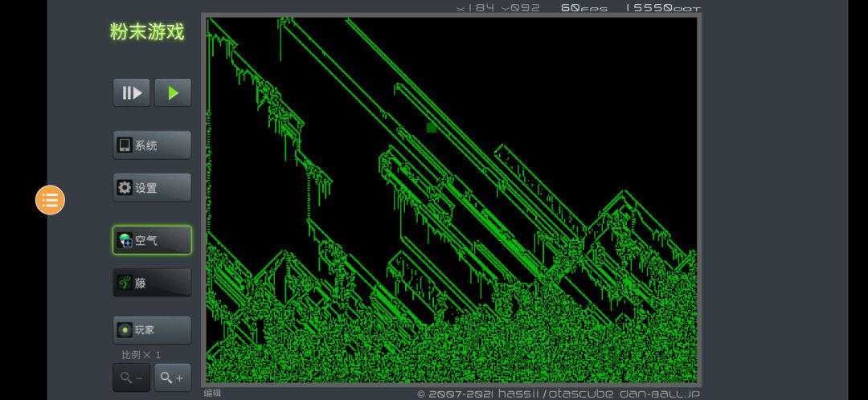This screenshot has width=868, height=400.
Task: Click the gear icon on 设置 button
Action: tap(125, 188)
